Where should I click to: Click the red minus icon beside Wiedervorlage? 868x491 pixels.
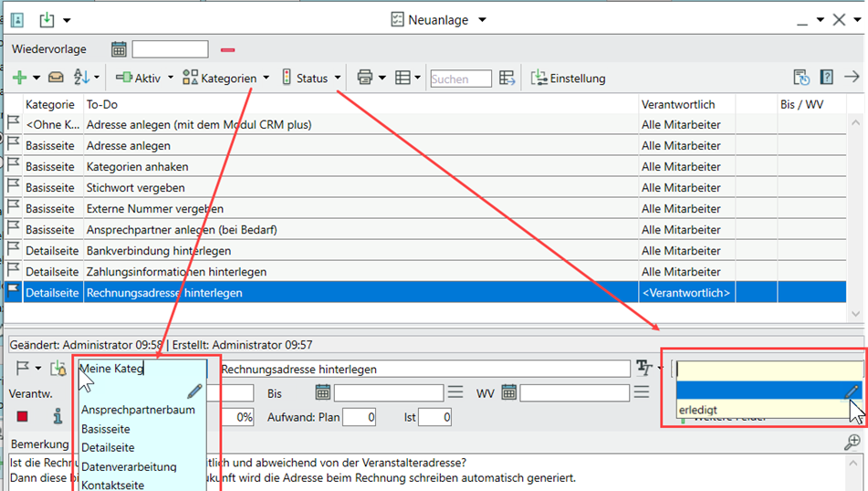pos(227,49)
